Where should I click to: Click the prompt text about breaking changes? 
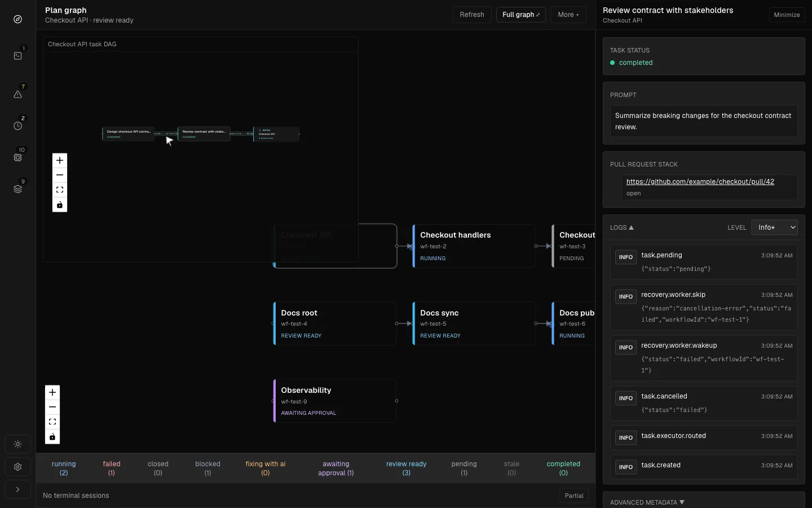[x=703, y=121]
